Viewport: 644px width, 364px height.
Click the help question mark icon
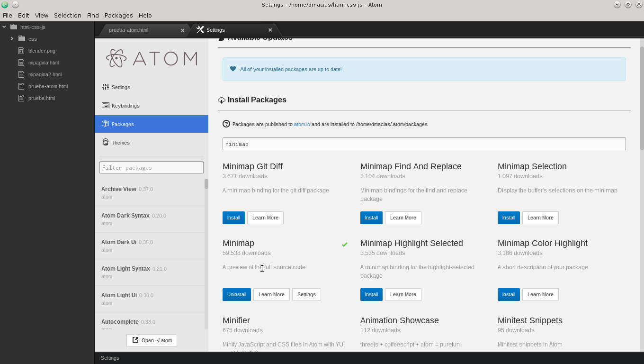(x=226, y=124)
